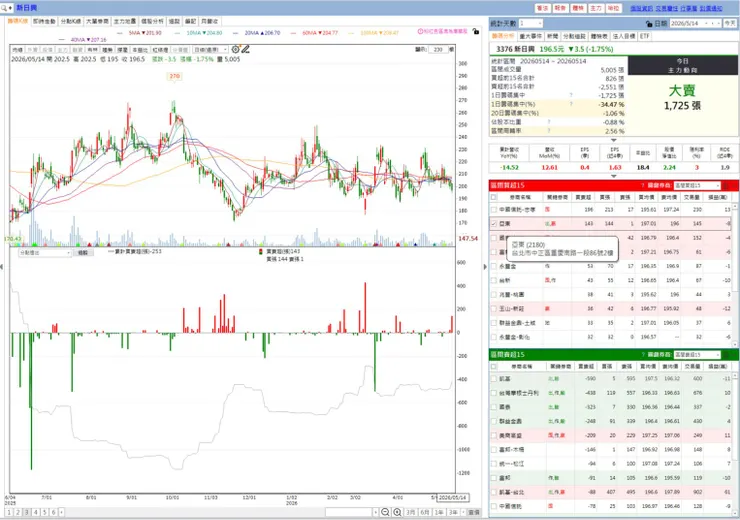Image resolution: width=740 pixels, height=520 pixels.
Task: Switch to the 法人目標 tab
Action: [x=624, y=36]
